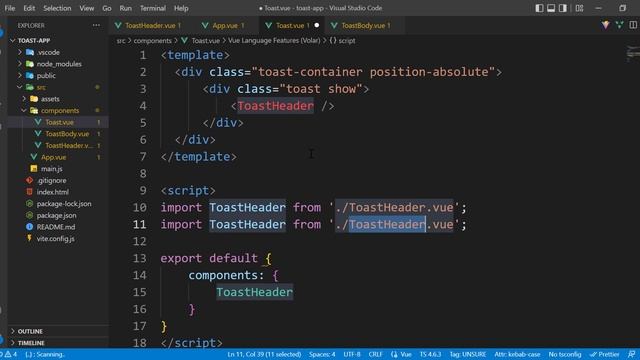640x360 pixels.
Task: Split the editor to the right
Action: pos(633,25)
